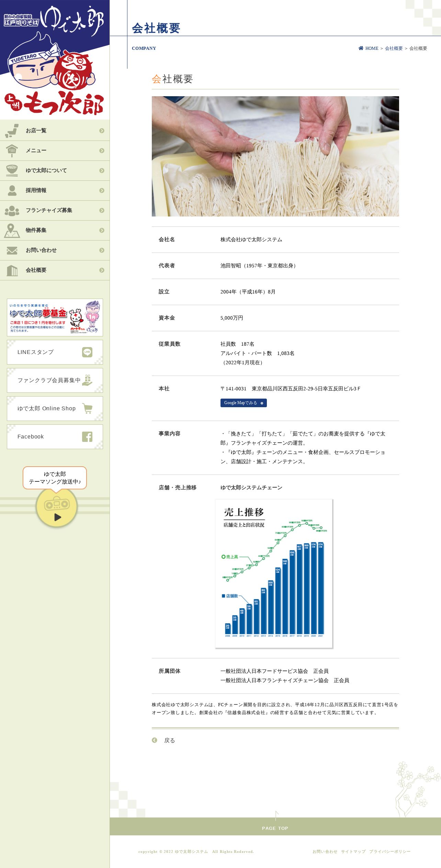Click arrow at right of sidebar 会社概要 row

tap(102, 270)
